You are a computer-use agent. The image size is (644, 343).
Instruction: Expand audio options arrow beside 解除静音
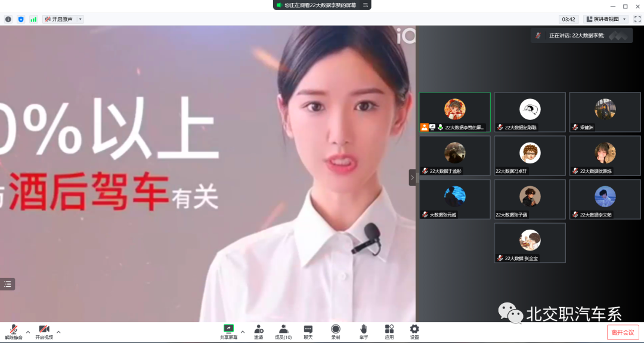click(28, 332)
